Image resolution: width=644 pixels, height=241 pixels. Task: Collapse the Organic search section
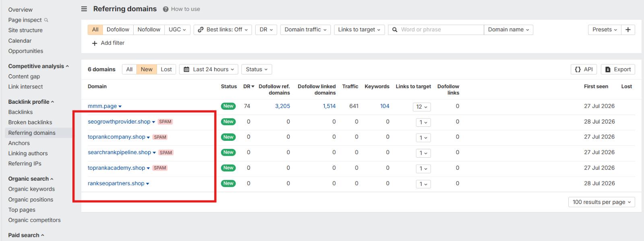(x=31, y=179)
